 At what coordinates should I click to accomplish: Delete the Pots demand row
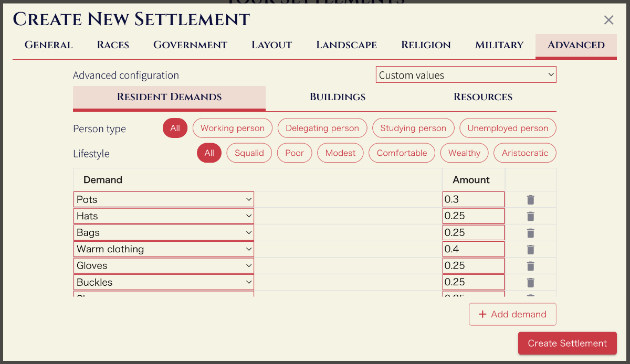click(530, 200)
